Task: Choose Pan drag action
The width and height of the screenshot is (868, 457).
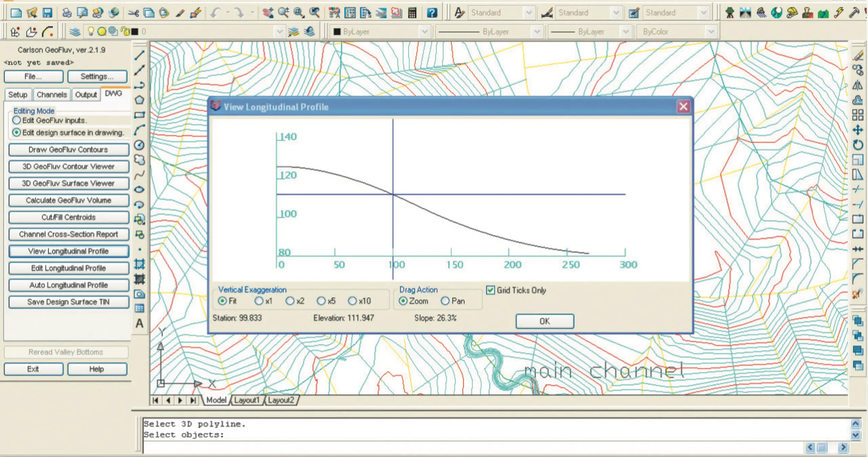Action: (445, 301)
